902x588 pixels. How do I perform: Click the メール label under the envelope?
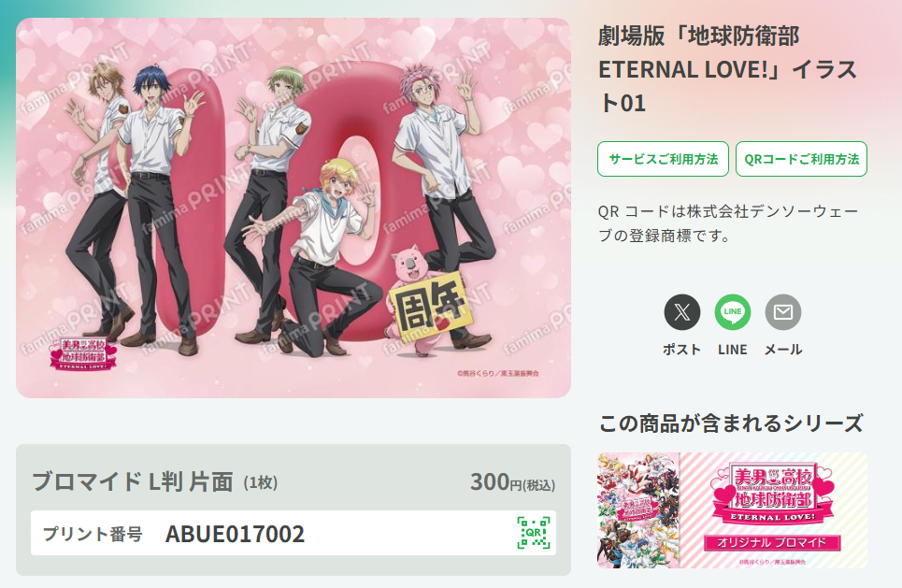tap(783, 350)
